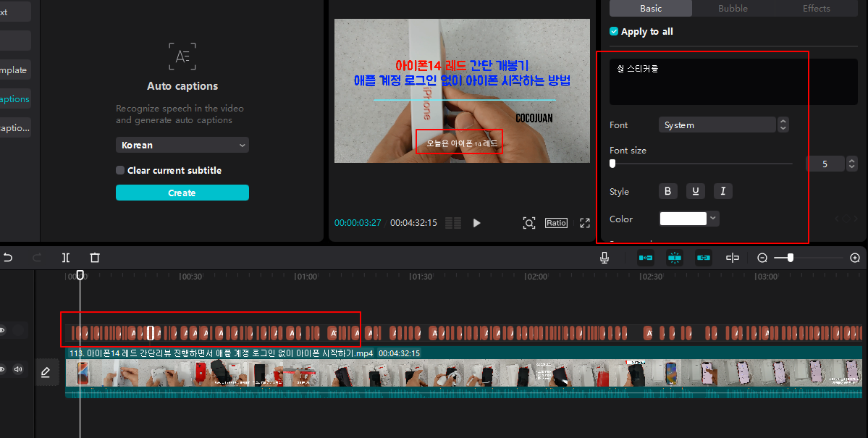Create auto captions with the Create button
868x438 pixels.
182,193
